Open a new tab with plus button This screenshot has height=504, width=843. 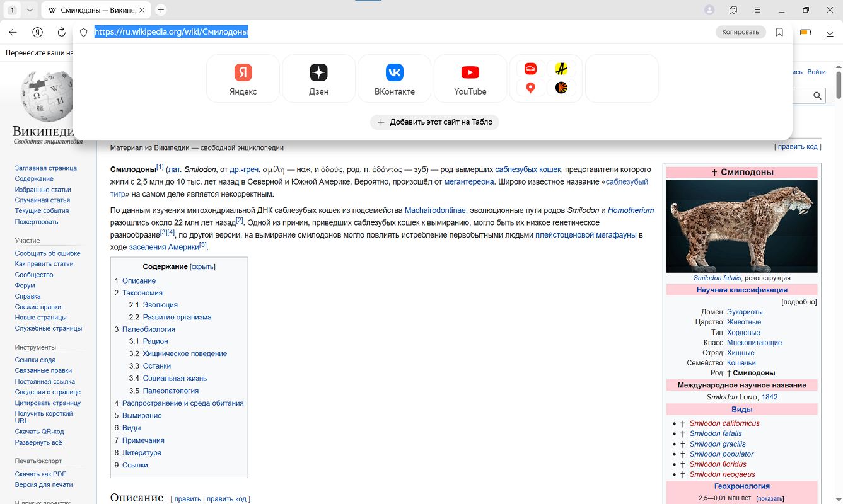[161, 10]
